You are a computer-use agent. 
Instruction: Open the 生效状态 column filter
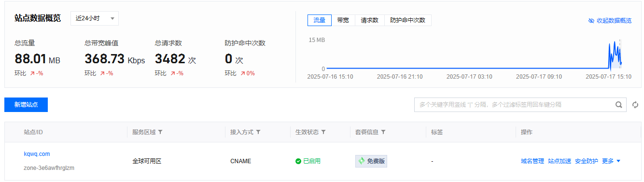click(323, 132)
